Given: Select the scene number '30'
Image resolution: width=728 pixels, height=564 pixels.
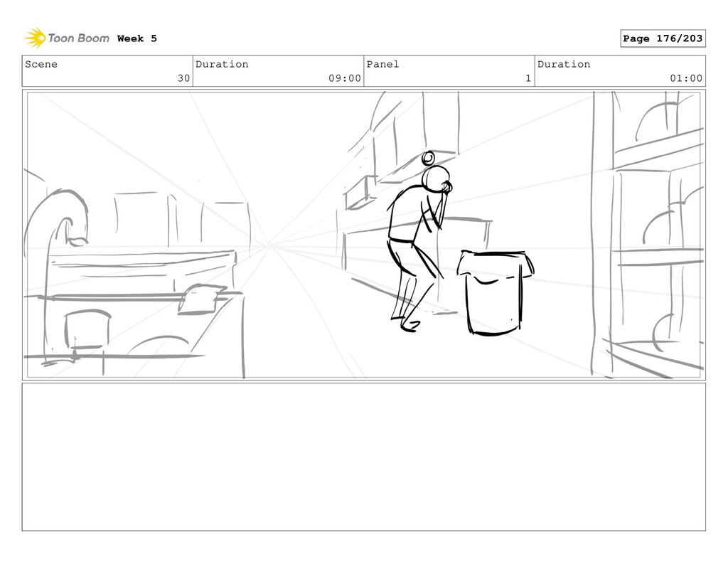Looking at the screenshot, I should coord(184,78).
